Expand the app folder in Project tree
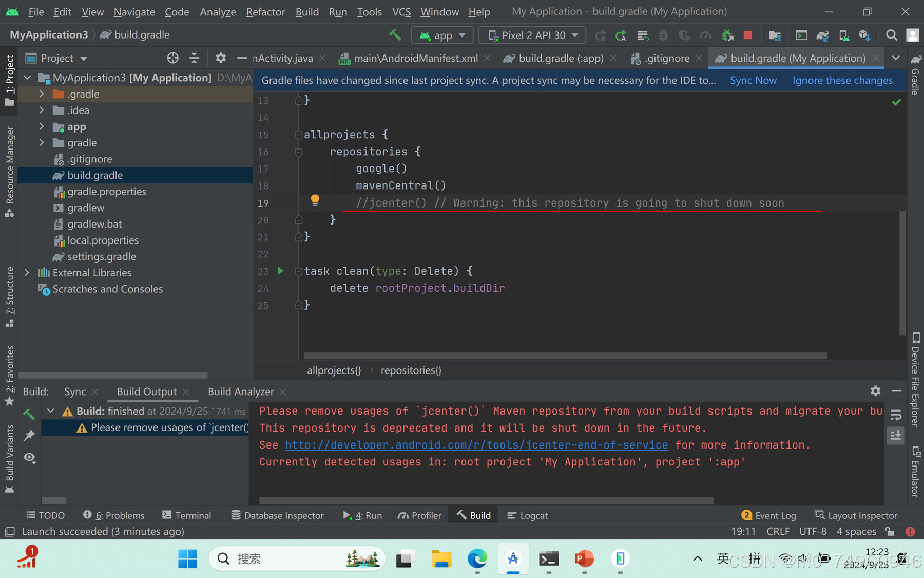The image size is (924, 578). 42,126
